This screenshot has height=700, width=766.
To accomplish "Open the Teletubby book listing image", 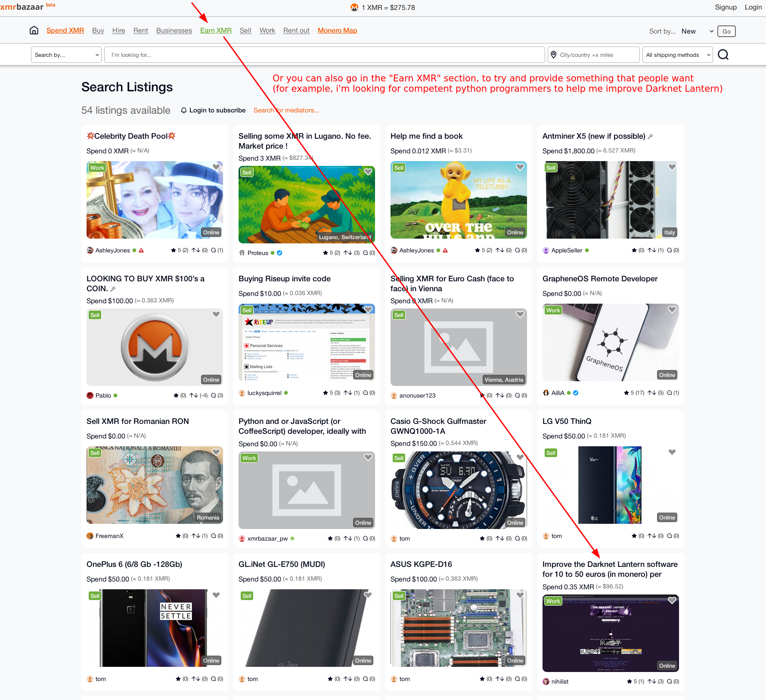I will [459, 200].
